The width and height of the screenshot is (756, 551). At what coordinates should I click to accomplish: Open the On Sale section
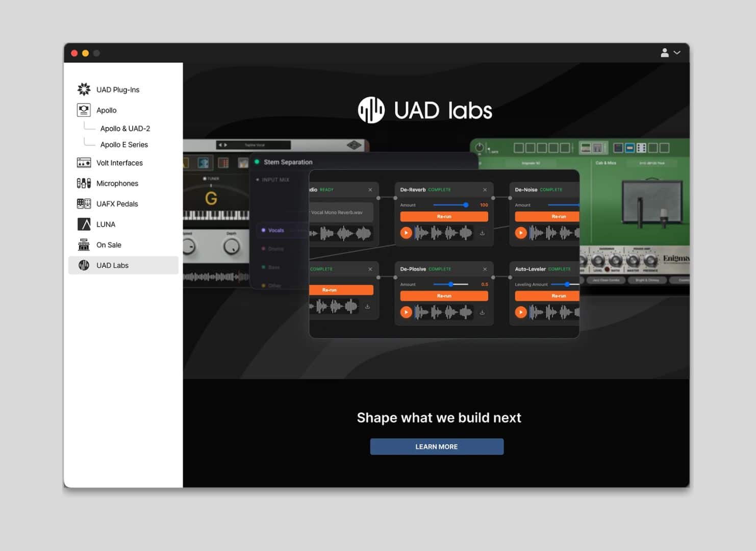(109, 244)
